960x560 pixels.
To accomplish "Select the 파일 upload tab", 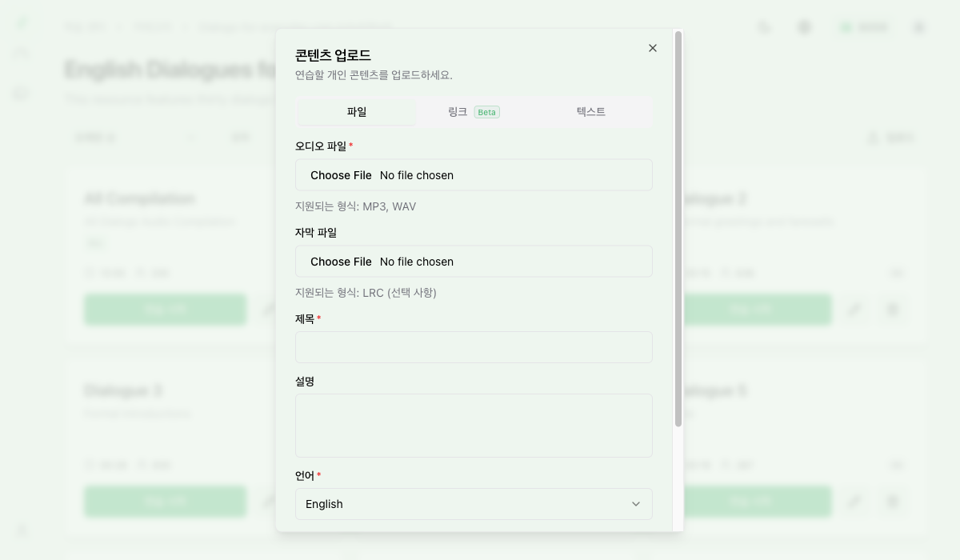I will [356, 112].
